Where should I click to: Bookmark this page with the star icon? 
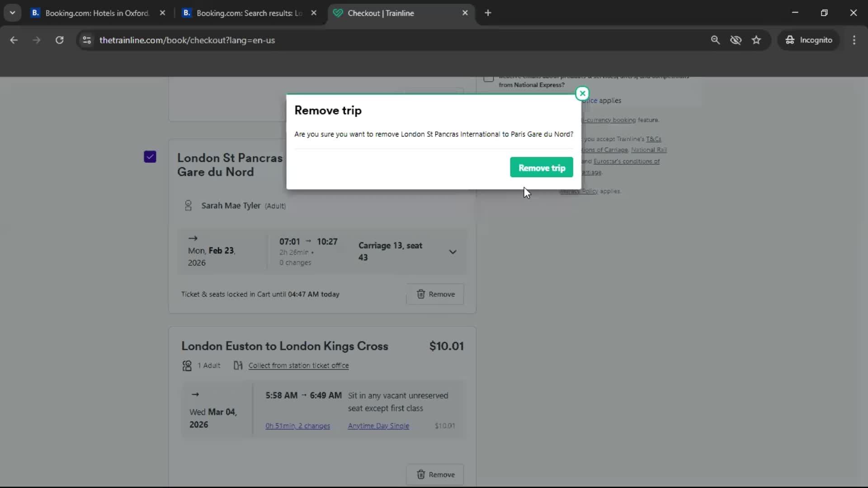click(x=757, y=40)
